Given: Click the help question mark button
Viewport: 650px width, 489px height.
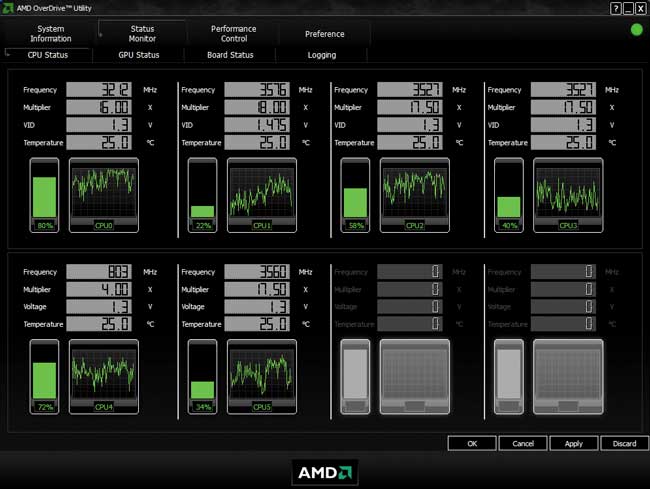Looking at the screenshot, I should pos(616,8).
